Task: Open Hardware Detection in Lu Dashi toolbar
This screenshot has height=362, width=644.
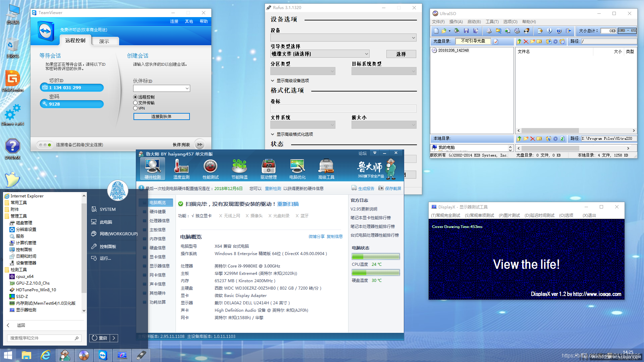Action: [x=153, y=169]
